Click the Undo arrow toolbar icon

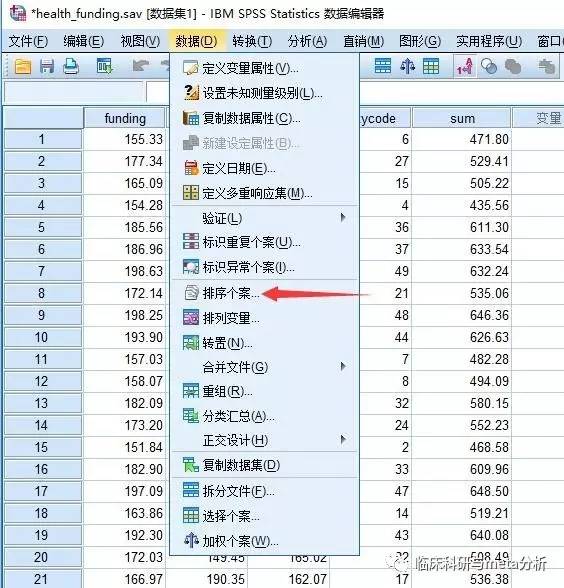pos(141,67)
